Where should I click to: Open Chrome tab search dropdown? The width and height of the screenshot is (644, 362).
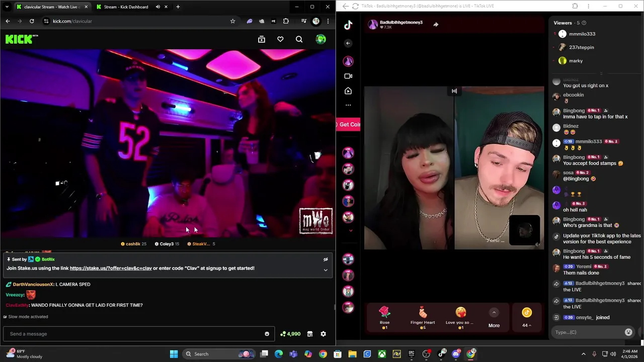point(8,7)
